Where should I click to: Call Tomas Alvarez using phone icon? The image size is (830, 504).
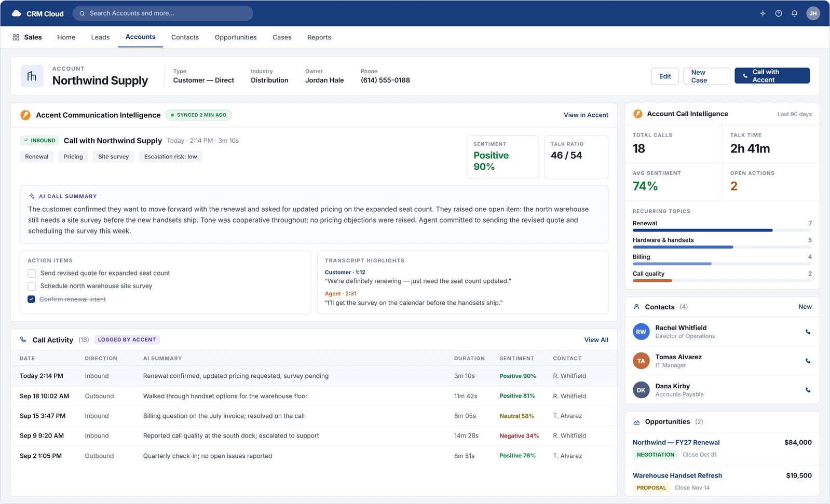point(808,361)
